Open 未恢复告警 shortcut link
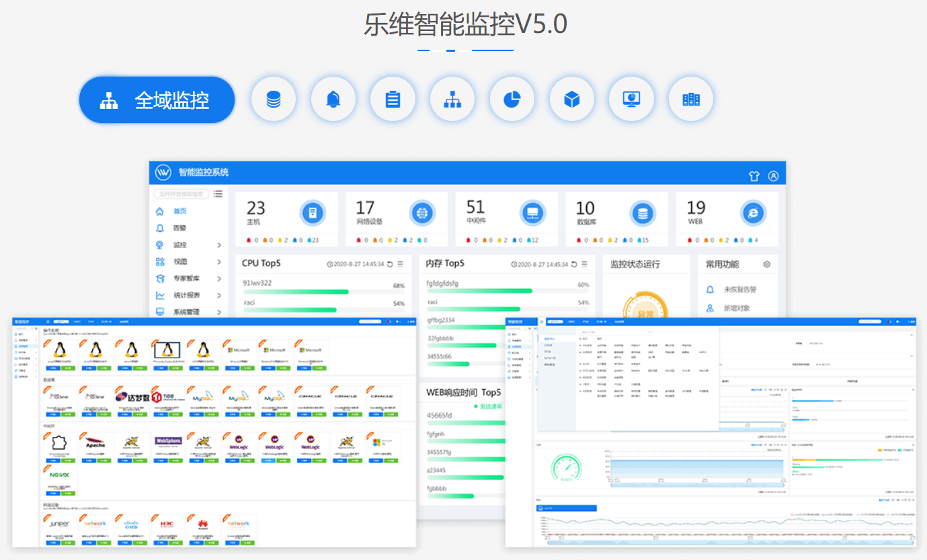This screenshot has height=560, width=927. pyautogui.click(x=740, y=290)
